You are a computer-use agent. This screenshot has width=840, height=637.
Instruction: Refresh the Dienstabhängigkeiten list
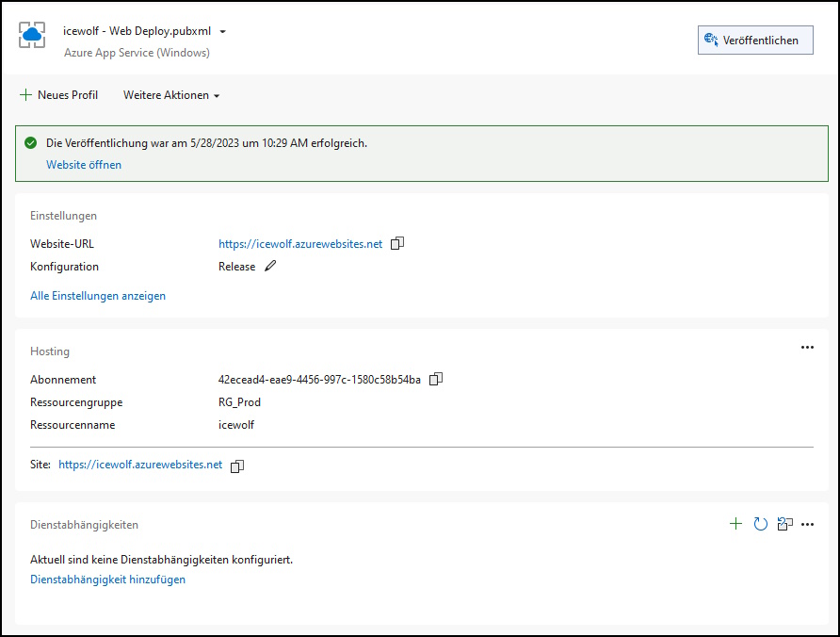(x=761, y=524)
